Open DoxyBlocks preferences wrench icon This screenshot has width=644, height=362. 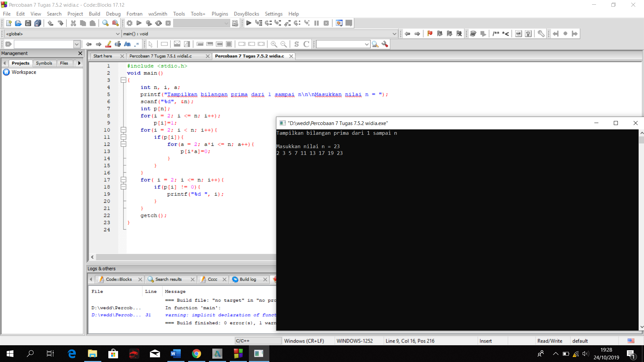[x=541, y=34]
